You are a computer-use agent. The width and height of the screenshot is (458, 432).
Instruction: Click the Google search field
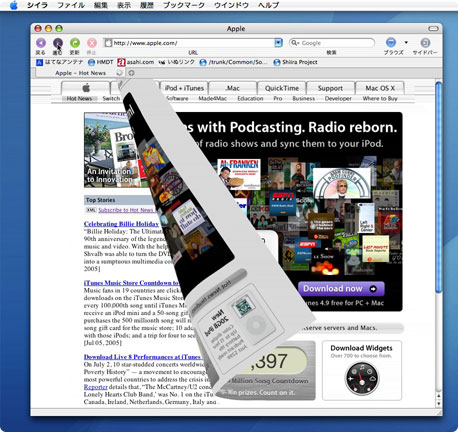click(332, 43)
